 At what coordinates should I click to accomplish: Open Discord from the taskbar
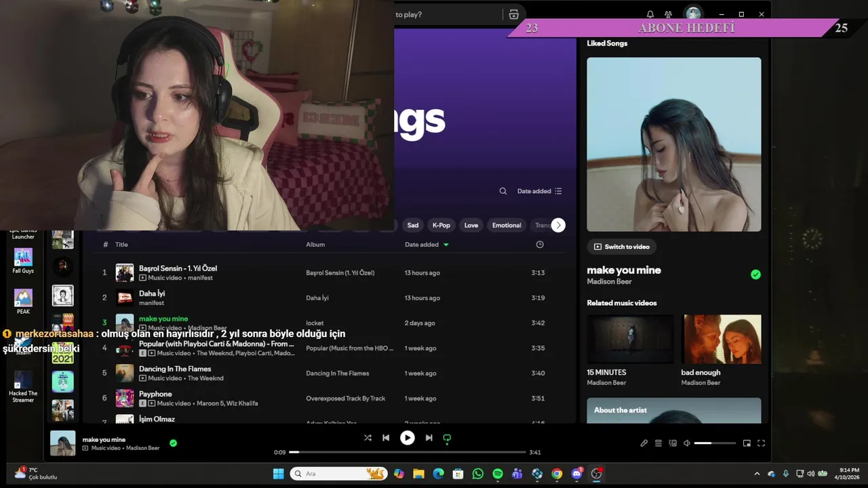click(x=577, y=474)
